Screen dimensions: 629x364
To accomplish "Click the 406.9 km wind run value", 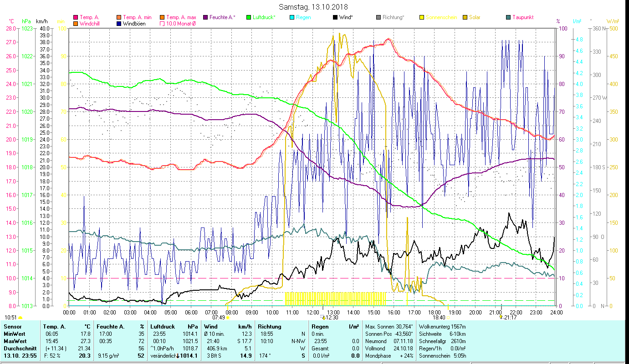I will [217, 349].
